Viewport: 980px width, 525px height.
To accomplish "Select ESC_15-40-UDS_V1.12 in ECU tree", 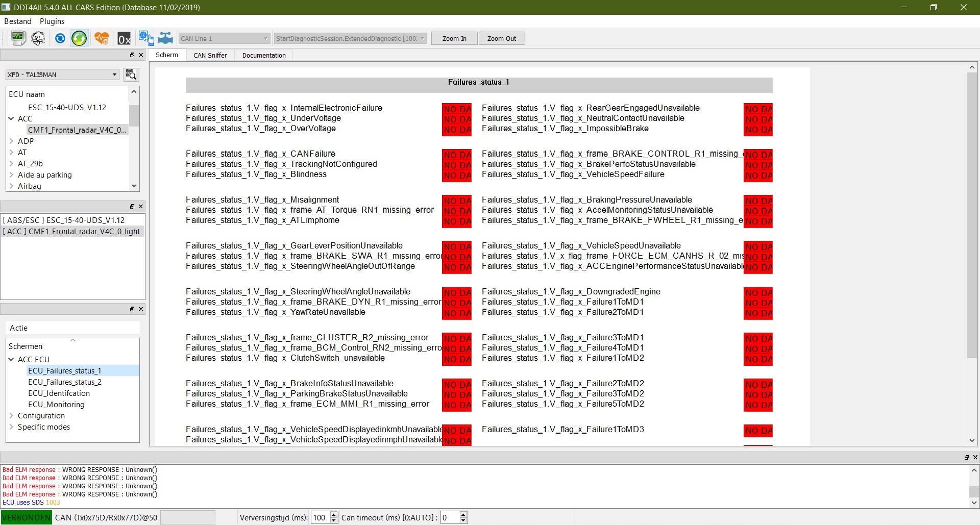I will click(x=67, y=107).
